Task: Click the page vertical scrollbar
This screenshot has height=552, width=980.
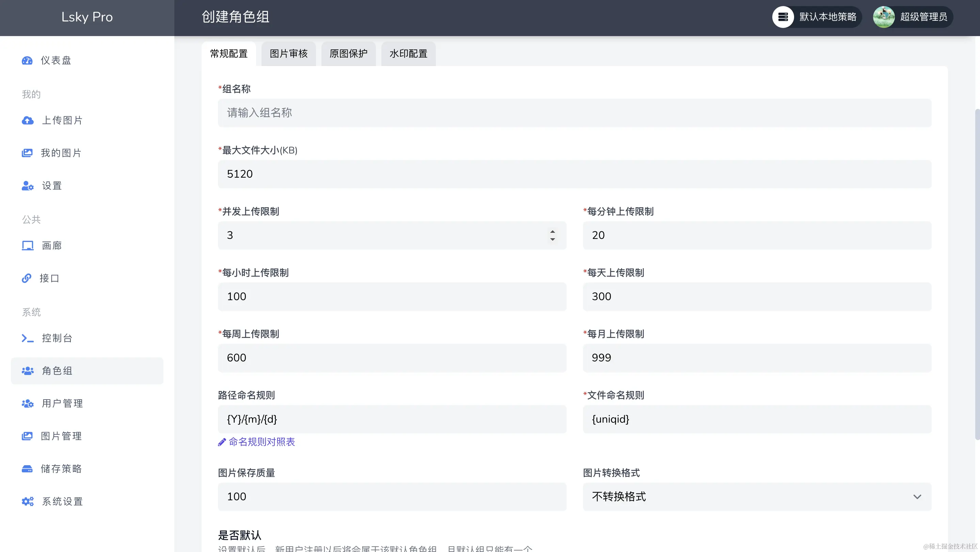Action: (x=977, y=274)
